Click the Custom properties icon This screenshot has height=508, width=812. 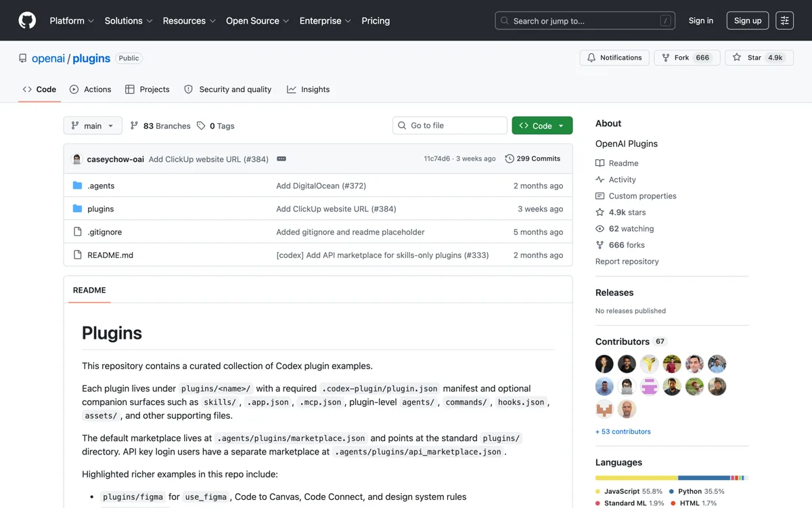pos(600,196)
